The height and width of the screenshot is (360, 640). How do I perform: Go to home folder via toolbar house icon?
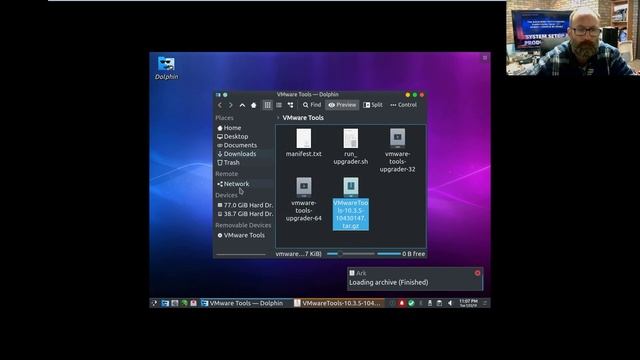pos(253,105)
